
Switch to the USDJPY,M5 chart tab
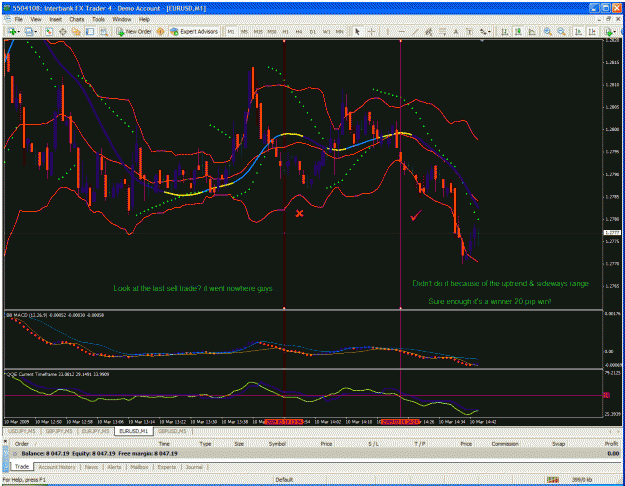coord(22,431)
